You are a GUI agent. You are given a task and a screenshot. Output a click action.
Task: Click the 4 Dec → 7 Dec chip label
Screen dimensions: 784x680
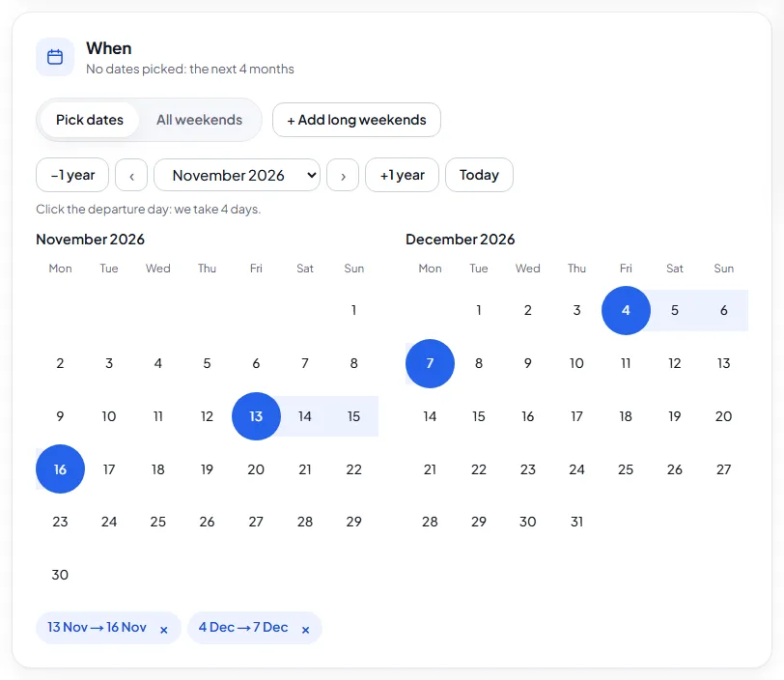point(243,628)
